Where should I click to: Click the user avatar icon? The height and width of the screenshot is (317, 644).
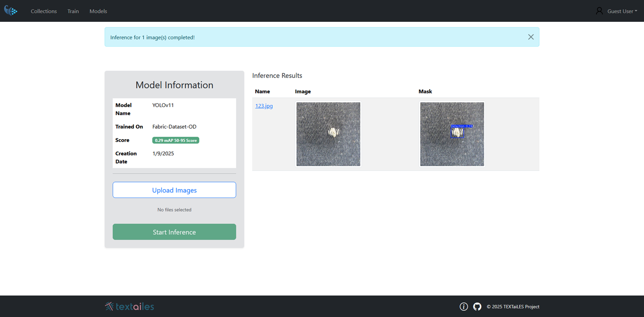click(599, 11)
